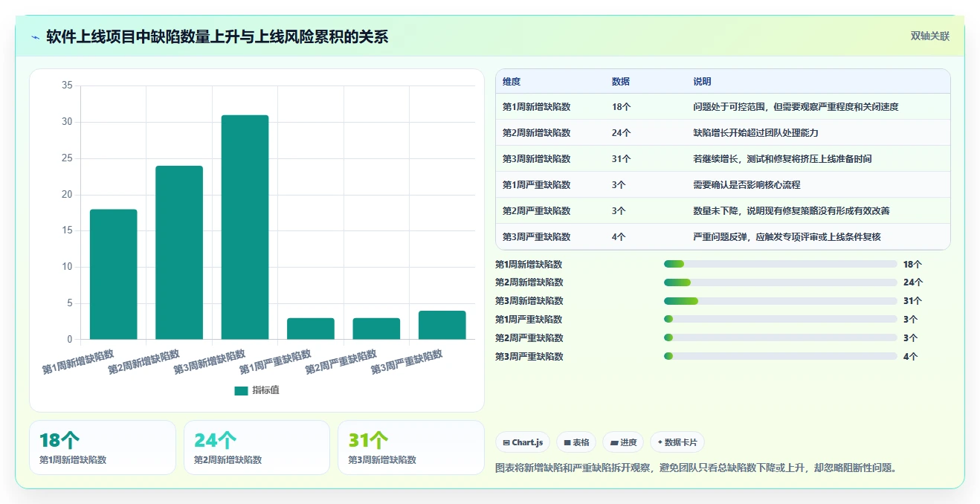Screen dimensions: 980x504
Task: Select the 第2周新增缺陷数 bar in chart
Action: pyautogui.click(x=179, y=253)
